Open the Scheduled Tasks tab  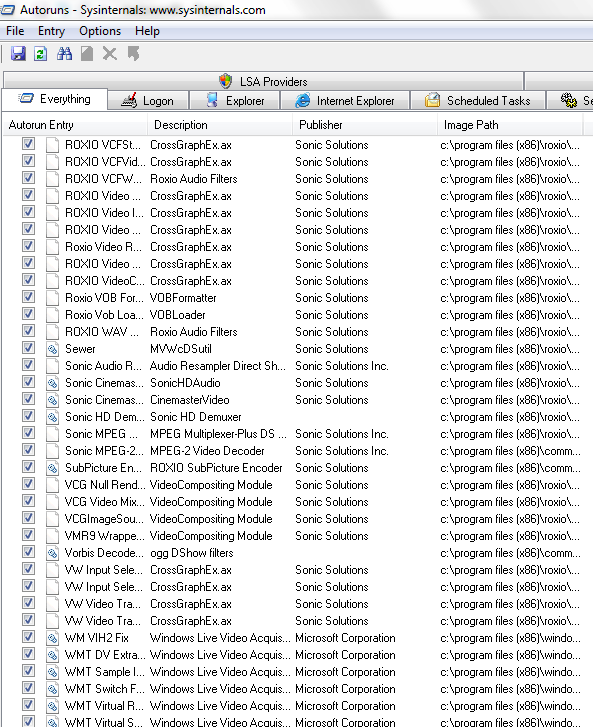[x=478, y=100]
